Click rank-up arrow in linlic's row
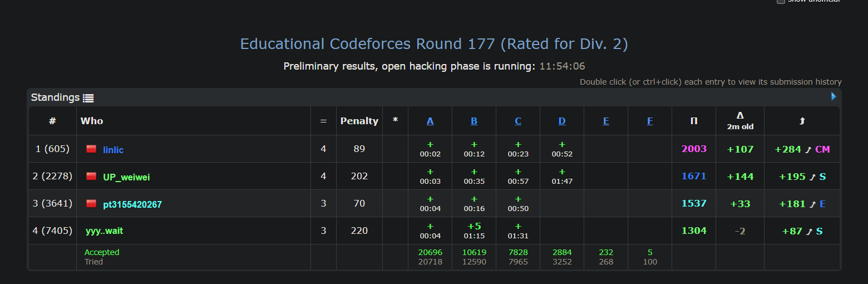 pyautogui.click(x=808, y=150)
